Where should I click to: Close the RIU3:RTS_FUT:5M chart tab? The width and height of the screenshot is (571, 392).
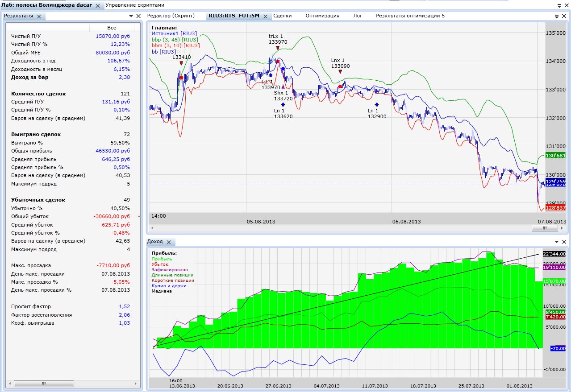(265, 17)
